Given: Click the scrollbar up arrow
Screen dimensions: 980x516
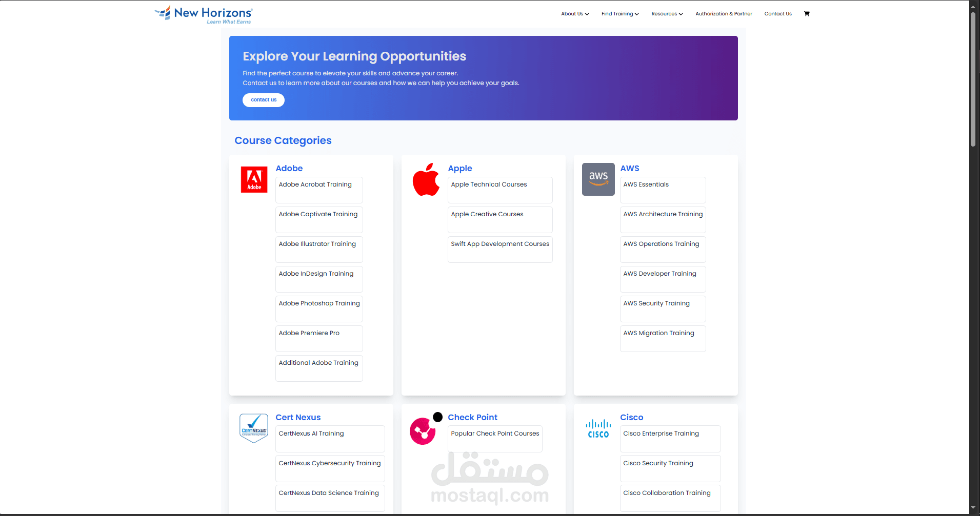Looking at the screenshot, I should tap(973, 6).
